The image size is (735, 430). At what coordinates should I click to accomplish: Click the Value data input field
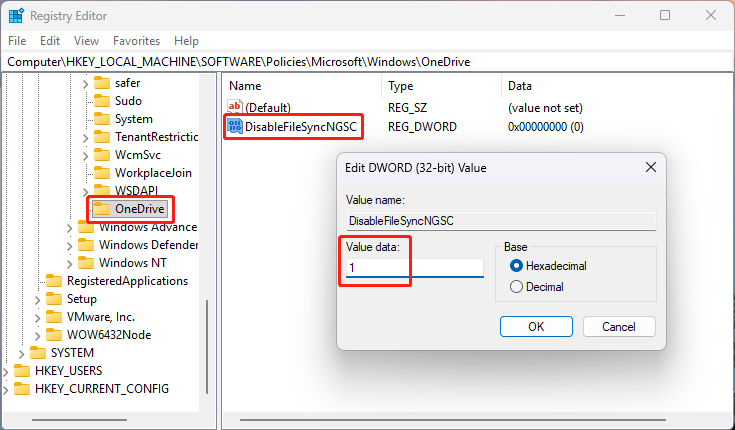[415, 268]
